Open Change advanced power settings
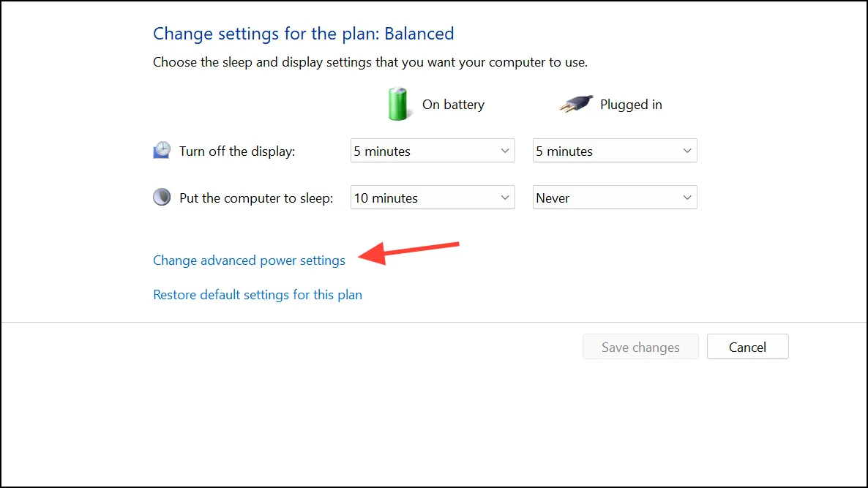Screen dimensions: 868x488 (249, 260)
